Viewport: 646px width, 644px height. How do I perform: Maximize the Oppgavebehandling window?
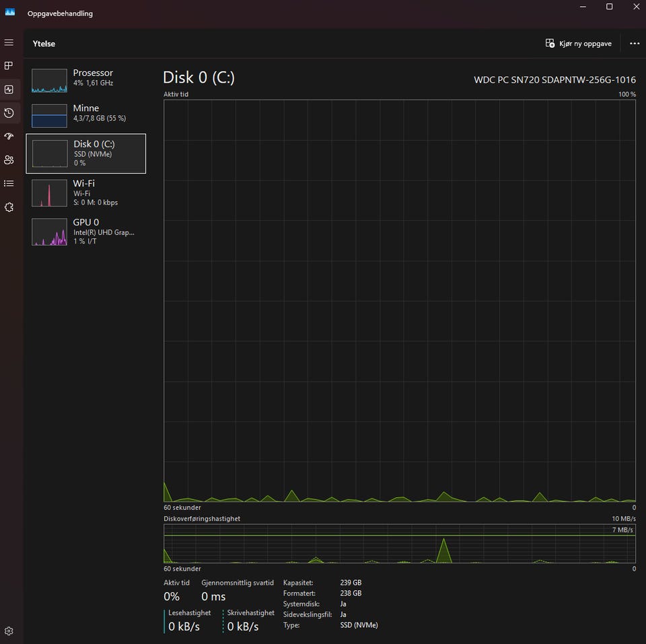coord(610,7)
